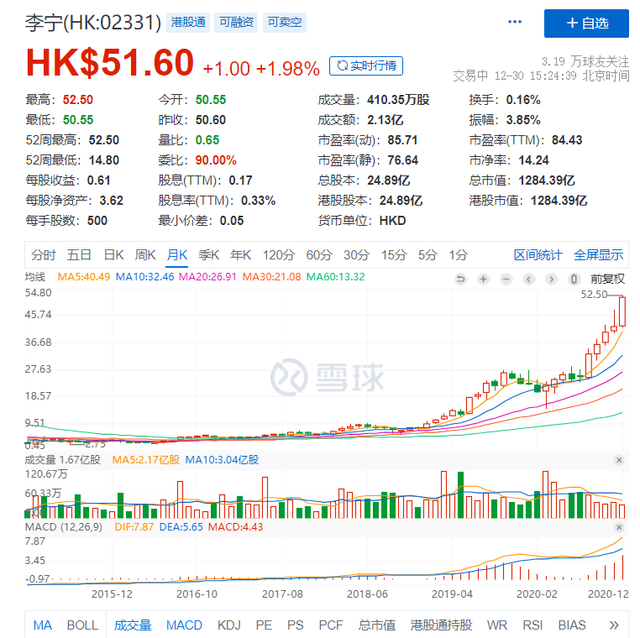This screenshot has width=640, height=638.
Task: Open 全屏显示 fullscreen chart view
Action: 598,254
